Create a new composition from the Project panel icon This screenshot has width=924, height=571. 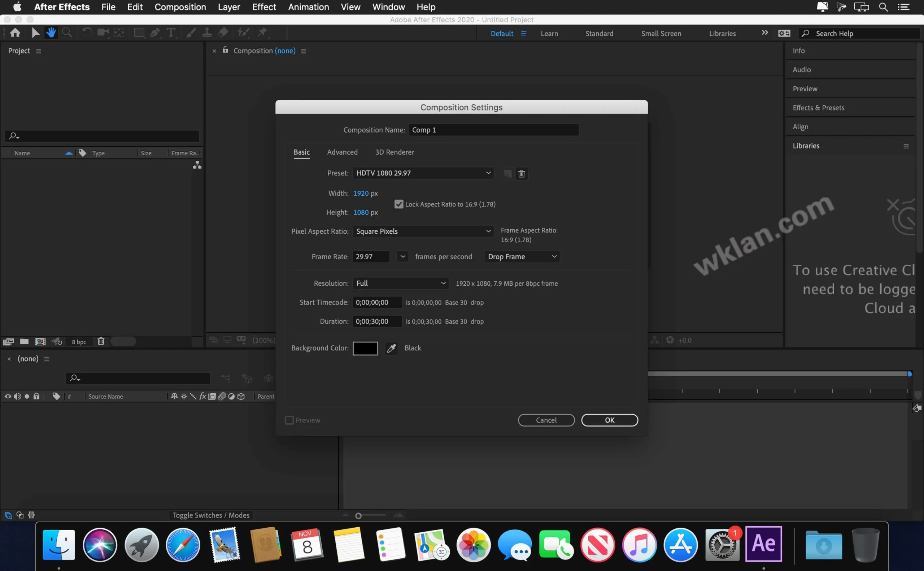pos(40,341)
